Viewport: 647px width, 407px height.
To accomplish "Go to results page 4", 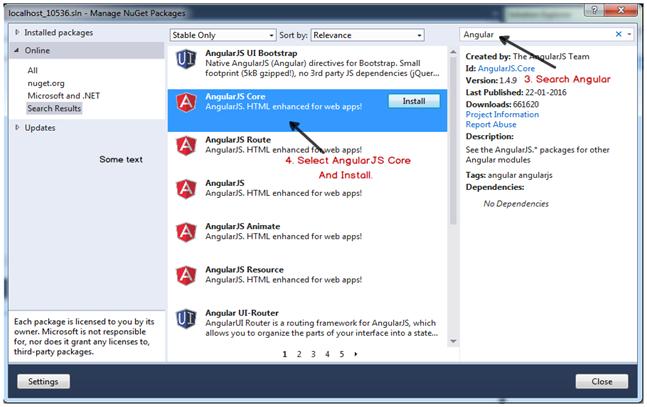I will coord(327,354).
